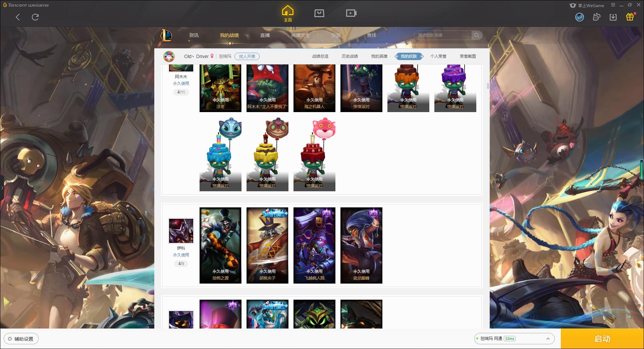The image size is (644, 349).
Task: Switch to 荣誉截图 sub-tab
Action: (x=468, y=56)
